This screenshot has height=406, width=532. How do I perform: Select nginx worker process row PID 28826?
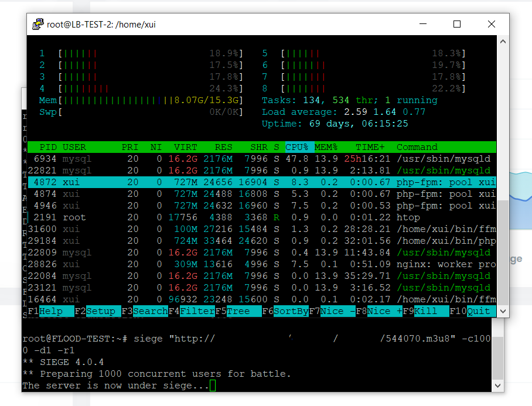(x=261, y=264)
